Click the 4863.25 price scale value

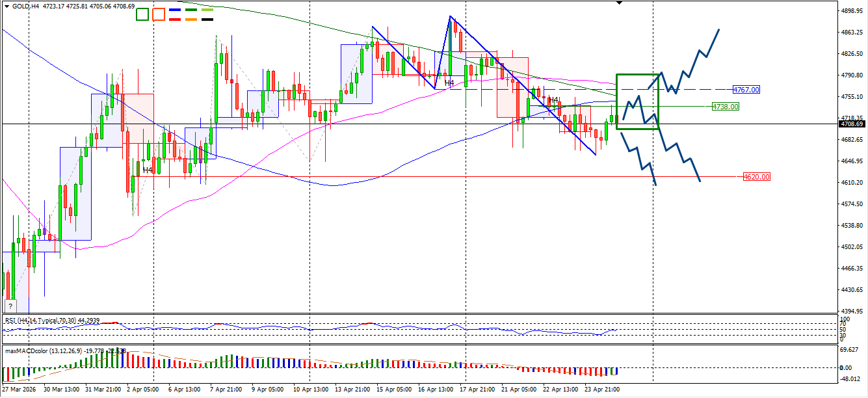pos(851,33)
